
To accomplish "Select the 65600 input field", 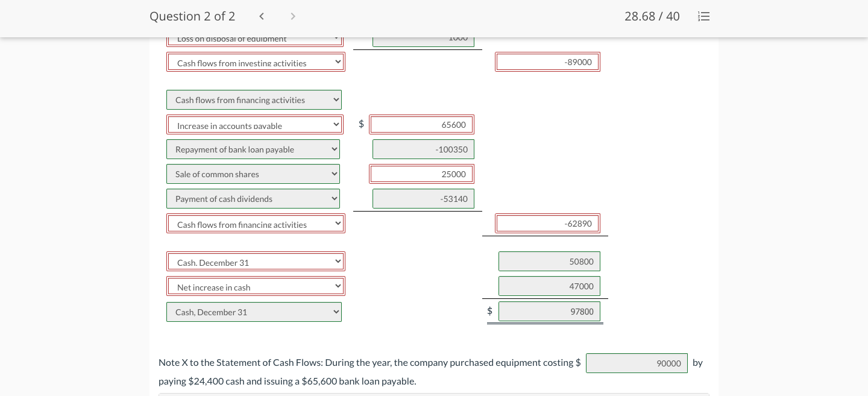I will pyautogui.click(x=421, y=125).
